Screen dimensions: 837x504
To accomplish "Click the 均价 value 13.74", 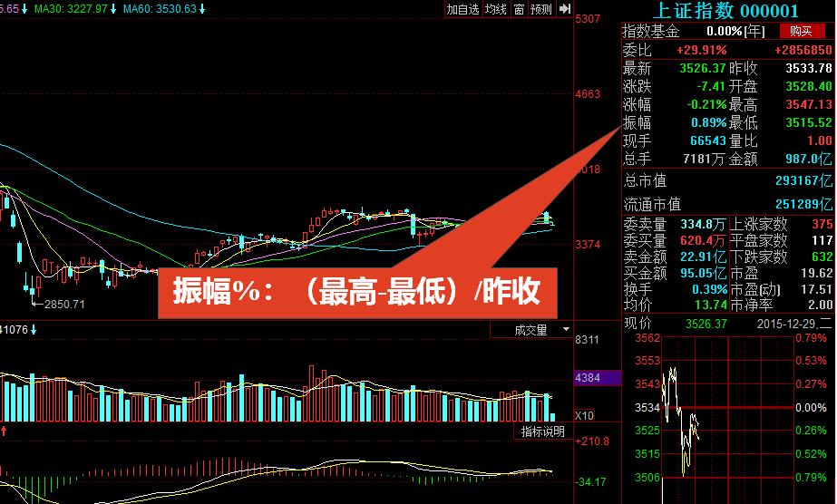I will (710, 305).
